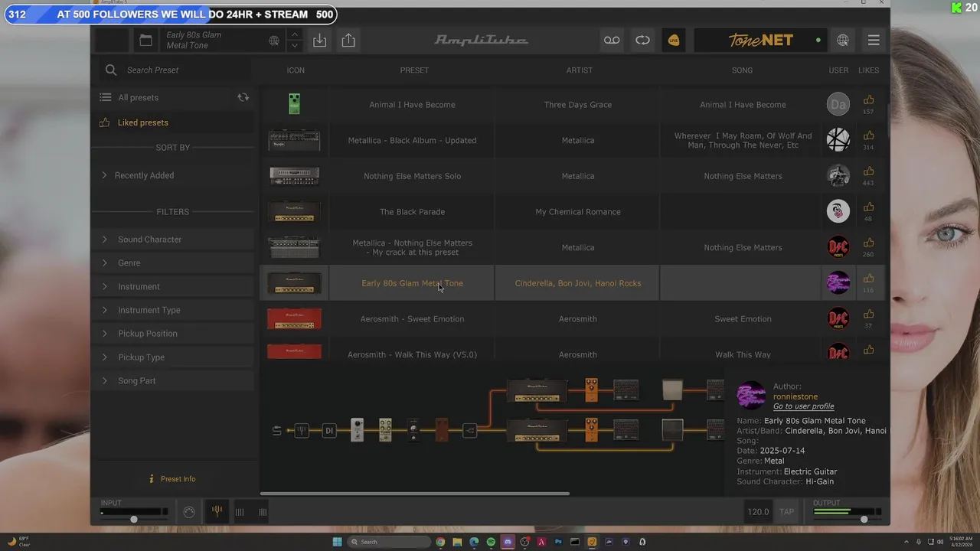Screen dimensions: 980x551
Task: Open user avatar for Sweet Emotion preset
Action: 838,318
